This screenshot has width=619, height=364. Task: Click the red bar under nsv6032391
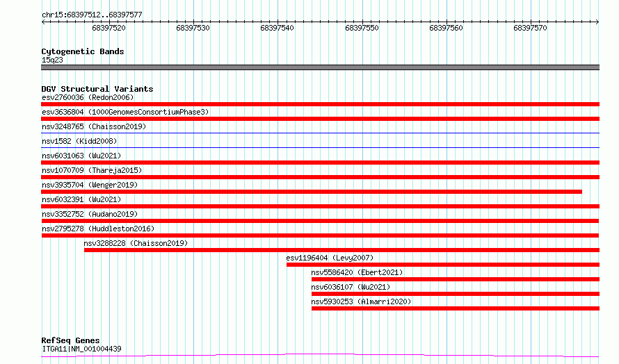coord(320,206)
